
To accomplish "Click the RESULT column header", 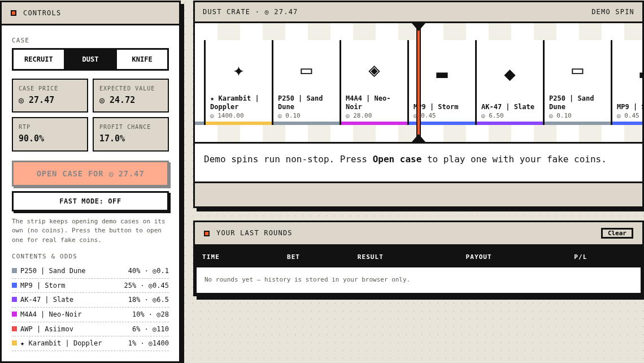I will point(370,257).
